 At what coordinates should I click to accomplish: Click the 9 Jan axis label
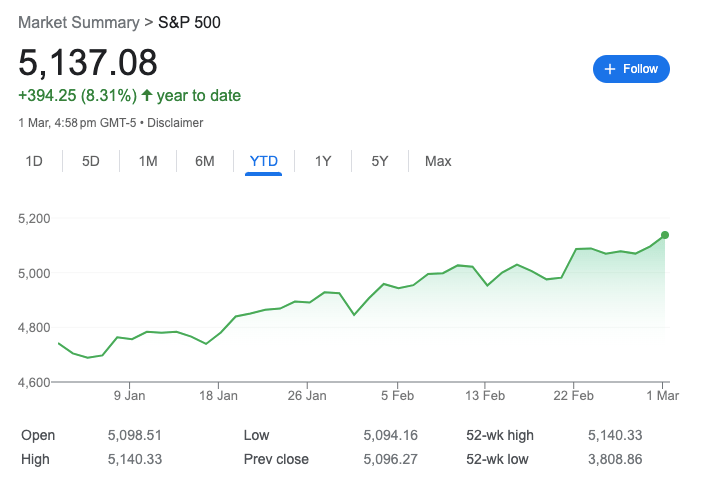(130, 395)
